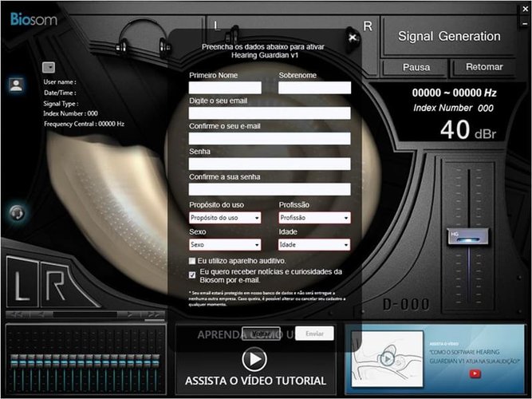Image resolution: width=532 pixels, height=399 pixels.
Task: Click the 'Confirme o seu e-mail' field
Action: coord(270,139)
